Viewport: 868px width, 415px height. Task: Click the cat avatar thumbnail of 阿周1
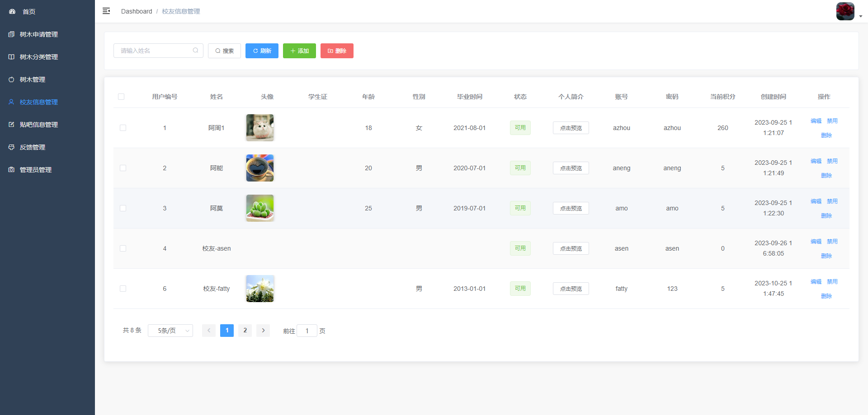[x=260, y=128]
